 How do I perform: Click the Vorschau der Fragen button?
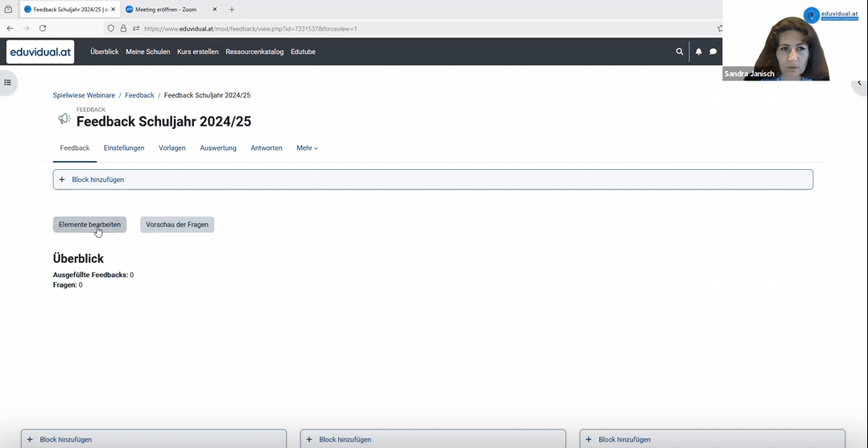pos(177,225)
